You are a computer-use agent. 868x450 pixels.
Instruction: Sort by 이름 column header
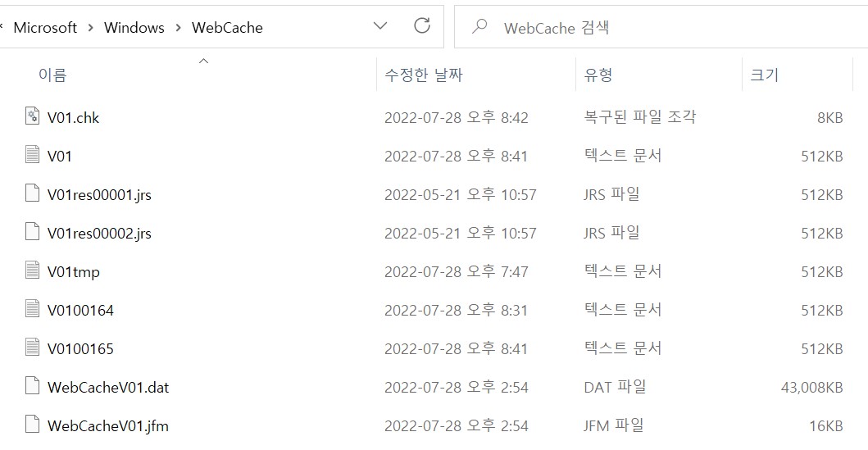[x=52, y=75]
